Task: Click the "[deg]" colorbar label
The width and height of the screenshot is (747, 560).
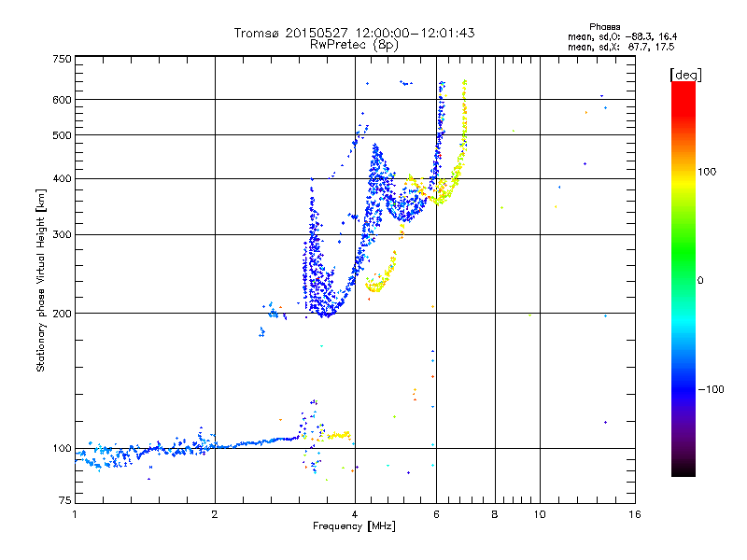Action: [685, 75]
